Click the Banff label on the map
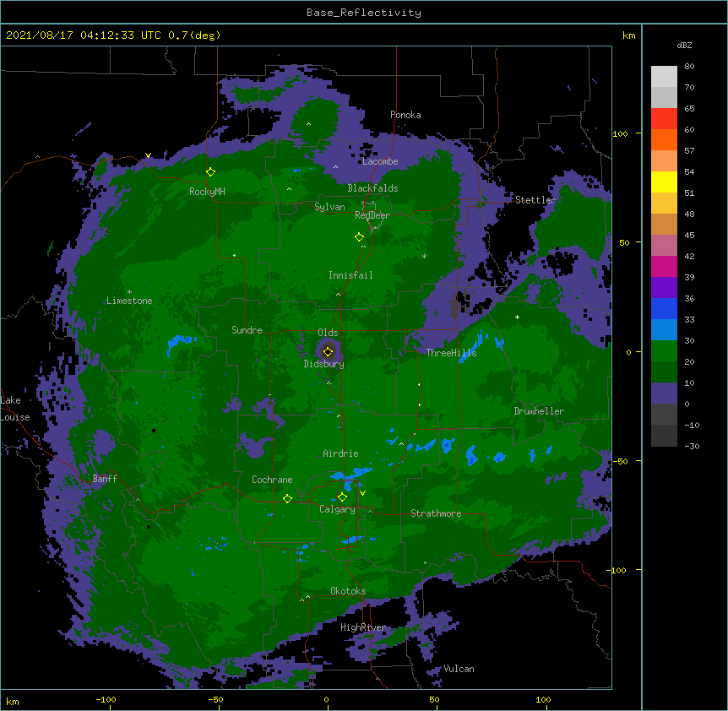Image resolution: width=728 pixels, height=711 pixels. 105,479
